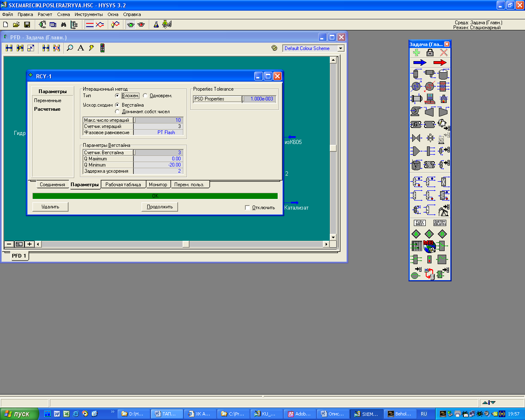The width and height of the screenshot is (525, 420).
Task: Click the lightning bolt tool in PFD toolbar
Action: point(91,48)
